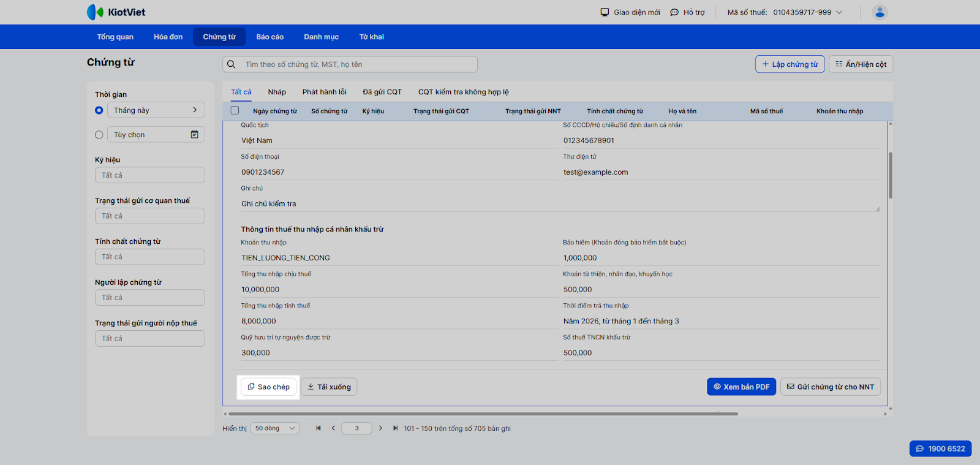The width and height of the screenshot is (980, 465).
Task: Click the Tổng thu nhập chịu thuế value
Action: coord(399,290)
